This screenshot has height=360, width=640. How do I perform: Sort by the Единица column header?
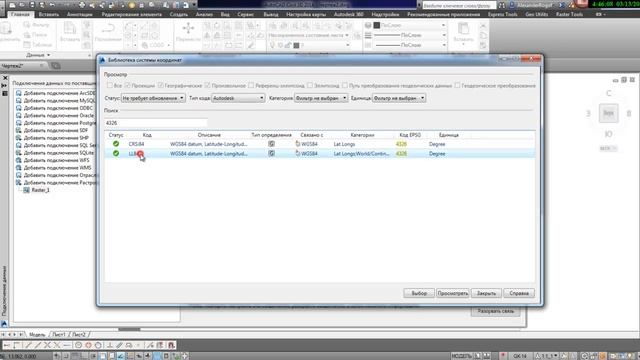[x=449, y=135]
